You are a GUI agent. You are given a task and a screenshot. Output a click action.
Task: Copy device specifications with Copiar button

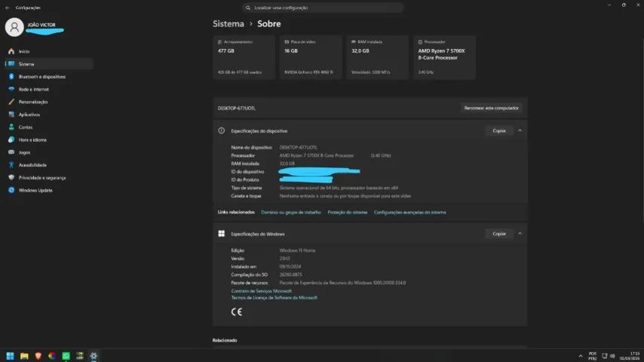click(x=499, y=130)
